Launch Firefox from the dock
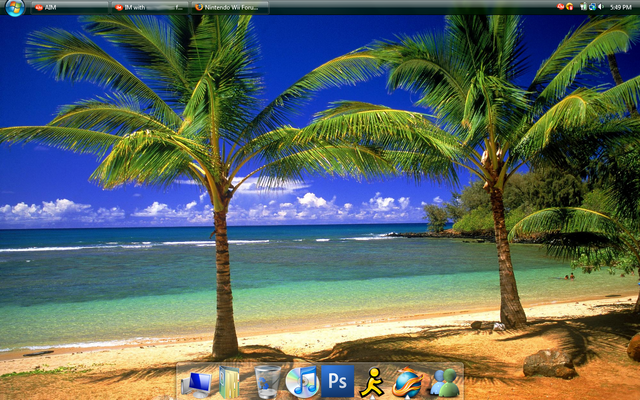 [x=407, y=382]
